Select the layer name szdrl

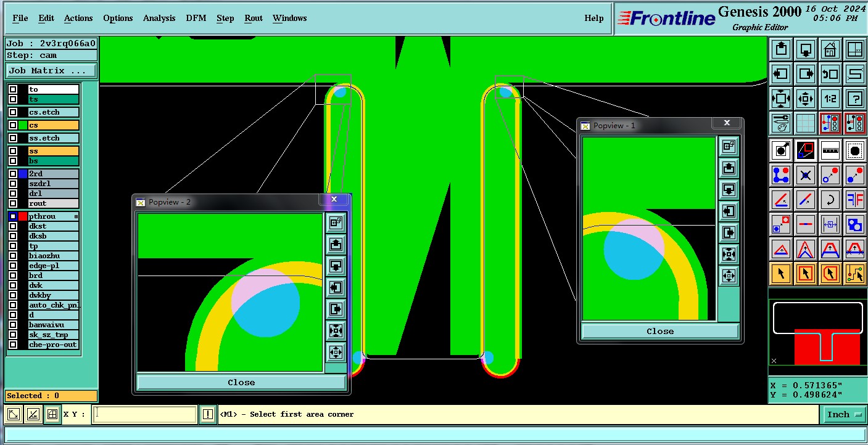54,184
